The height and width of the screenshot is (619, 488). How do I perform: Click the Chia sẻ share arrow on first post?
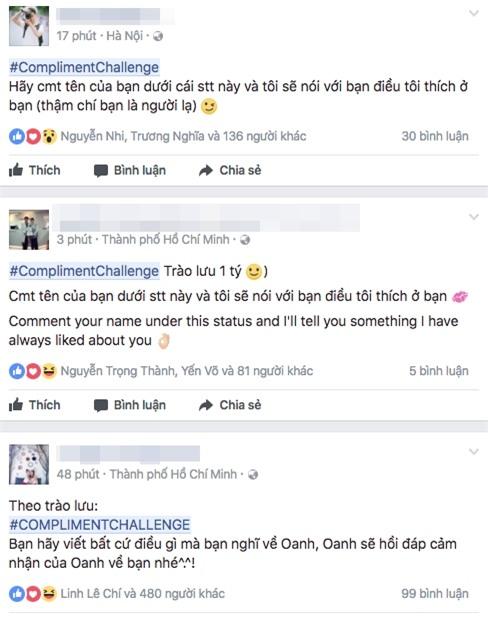[x=206, y=171]
